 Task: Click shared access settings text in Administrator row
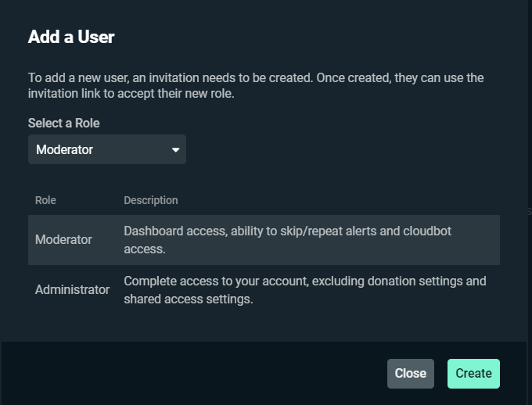pyautogui.click(x=189, y=299)
